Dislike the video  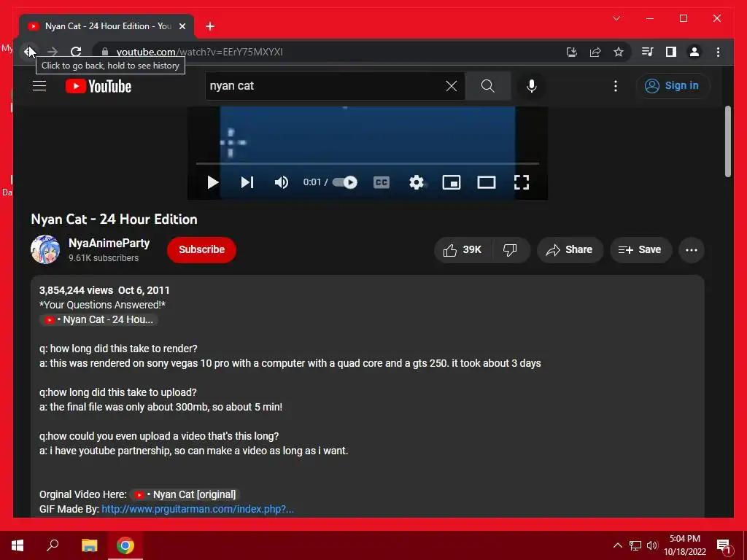click(x=510, y=250)
